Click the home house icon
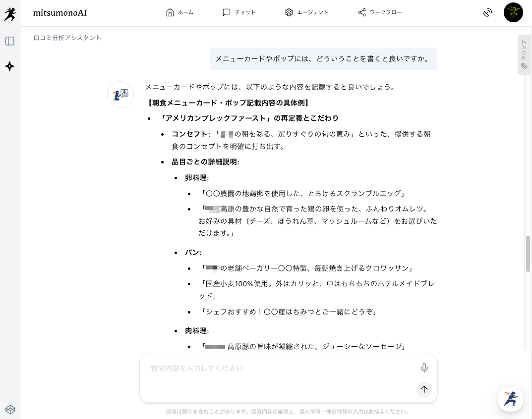The image size is (532, 419). [170, 12]
